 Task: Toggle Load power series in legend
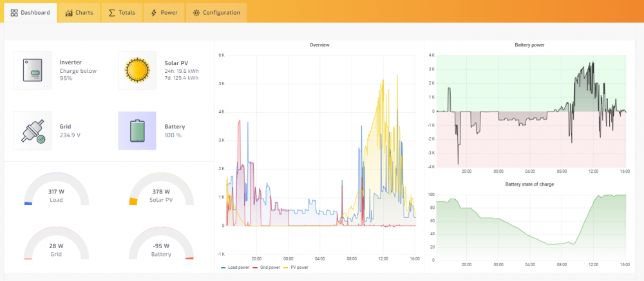point(235,267)
